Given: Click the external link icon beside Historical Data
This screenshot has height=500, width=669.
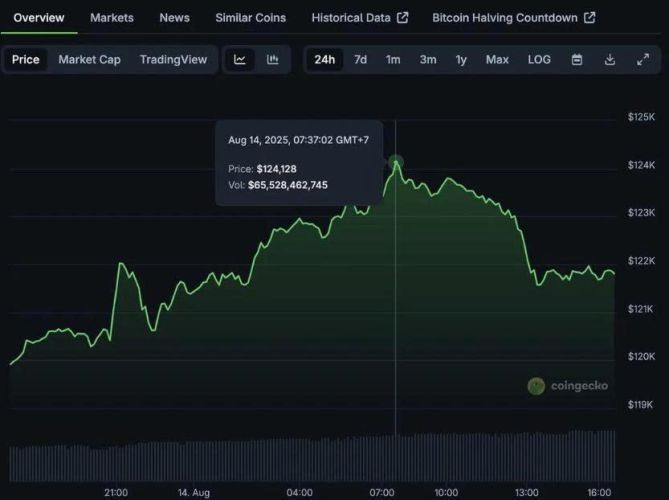Looking at the screenshot, I should click(402, 18).
